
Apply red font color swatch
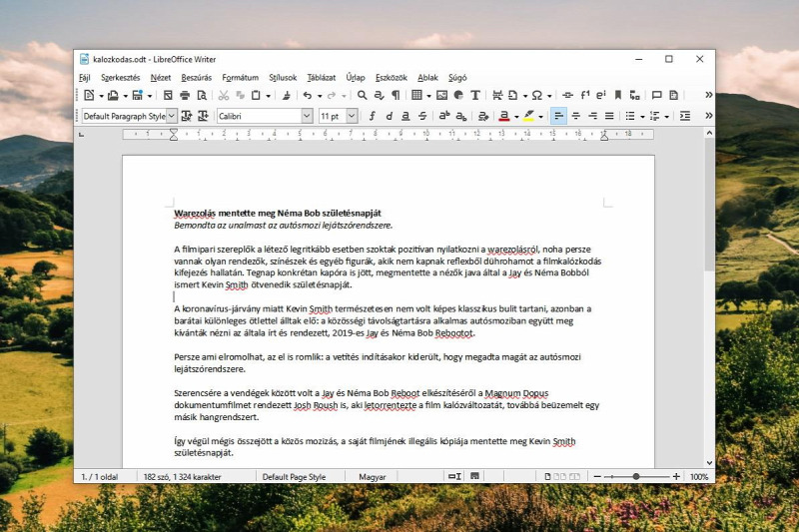[x=504, y=116]
